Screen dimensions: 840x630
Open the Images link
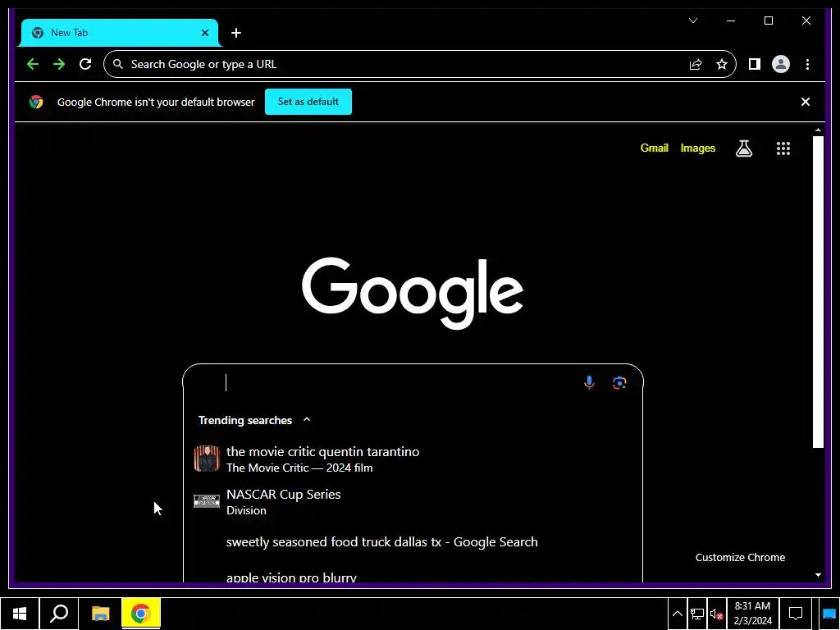697,148
